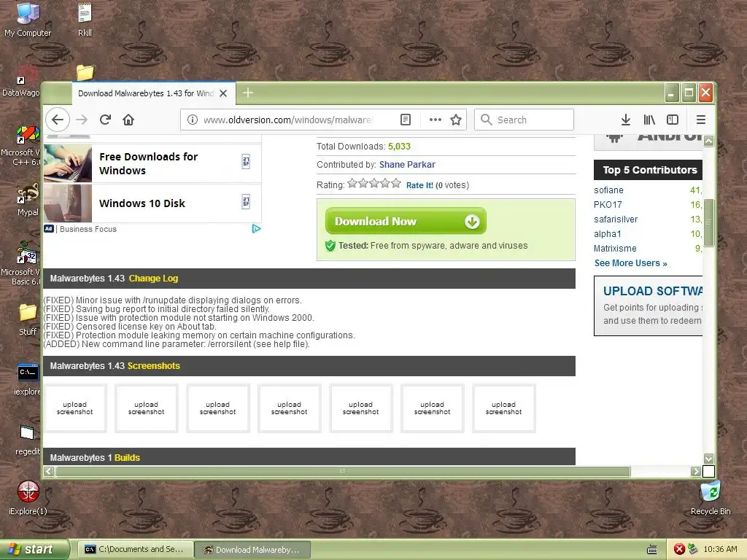The width and height of the screenshot is (747, 560).
Task: Bookmark this page with the star icon
Action: 456,120
